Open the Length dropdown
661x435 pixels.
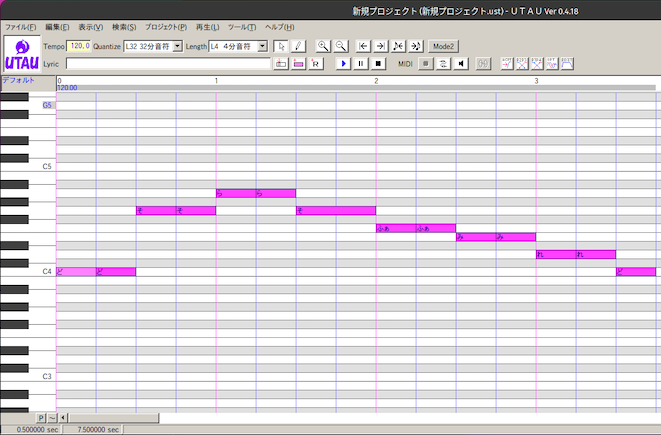point(263,46)
